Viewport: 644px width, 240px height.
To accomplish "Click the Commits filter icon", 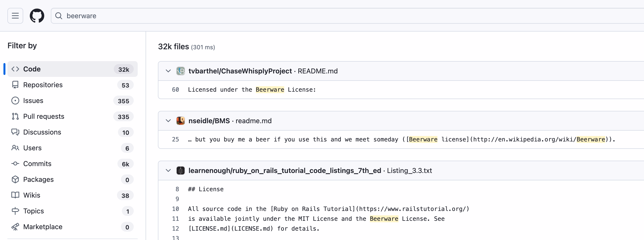I will (x=15, y=164).
